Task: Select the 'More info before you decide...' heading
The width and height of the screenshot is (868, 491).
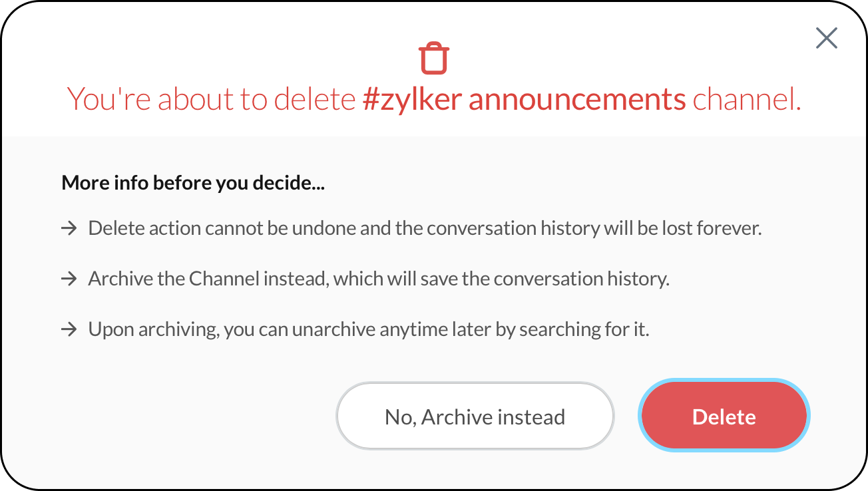Action: coord(193,183)
